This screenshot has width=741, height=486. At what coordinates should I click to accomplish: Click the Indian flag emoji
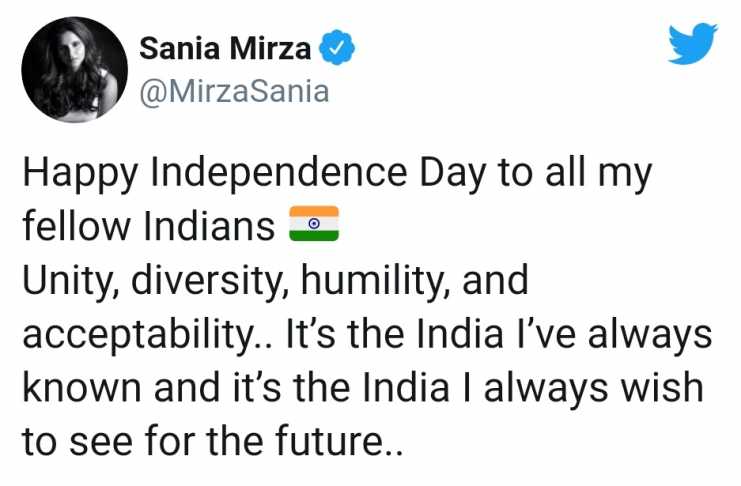(x=314, y=224)
